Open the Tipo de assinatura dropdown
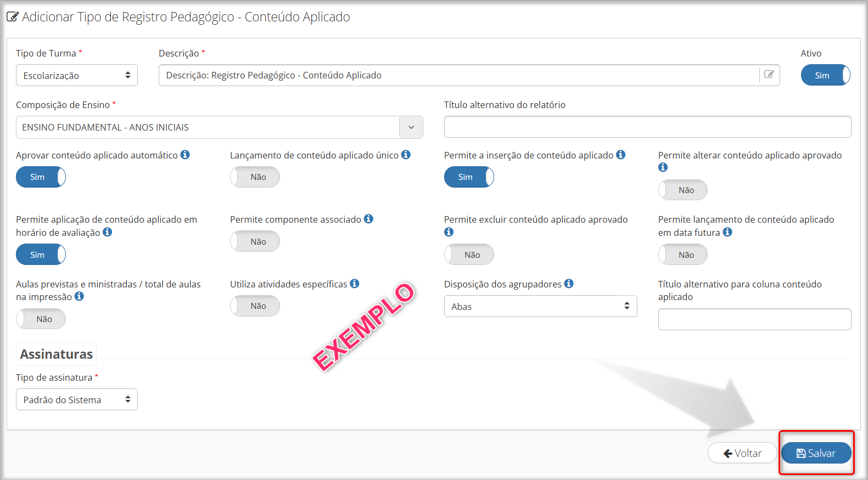Image resolution: width=868 pixels, height=480 pixels. point(76,400)
